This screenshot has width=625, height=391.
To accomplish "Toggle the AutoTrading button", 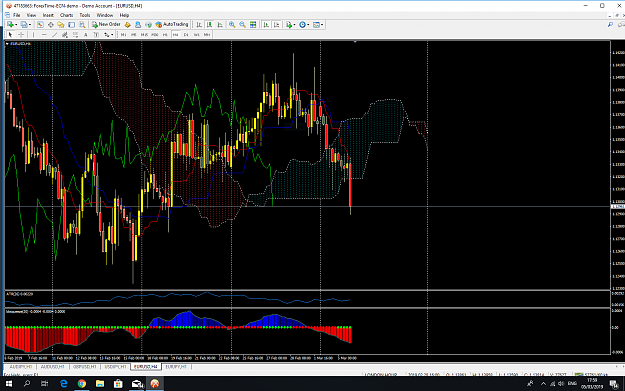I will pos(172,25).
